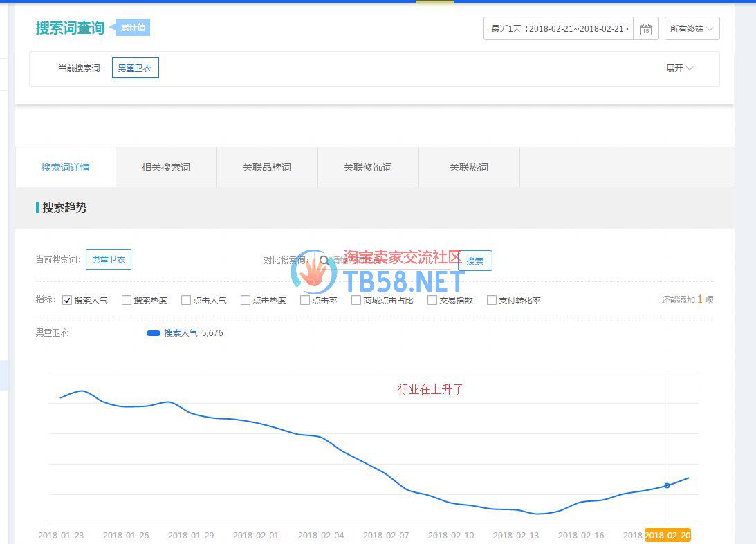Uncheck the 搜索人气 checkbox

pyautogui.click(x=67, y=300)
